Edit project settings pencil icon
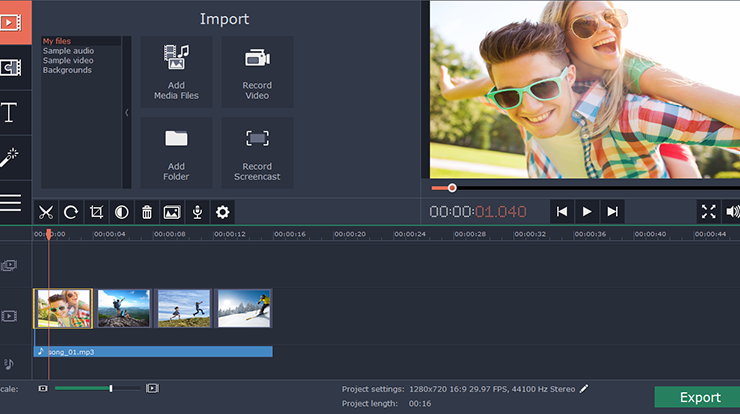740x414 pixels. click(x=584, y=388)
